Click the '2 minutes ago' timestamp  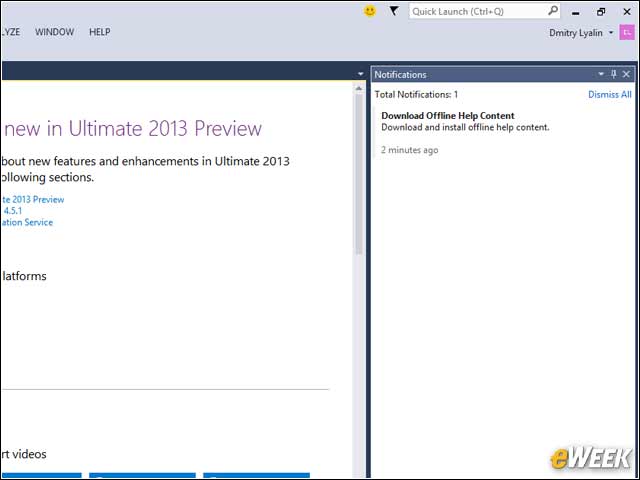409,150
